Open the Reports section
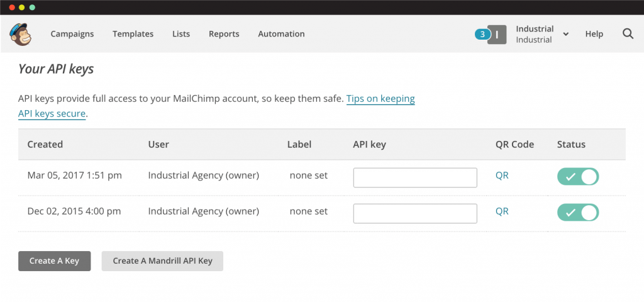This screenshot has height=302, width=644. (x=224, y=34)
